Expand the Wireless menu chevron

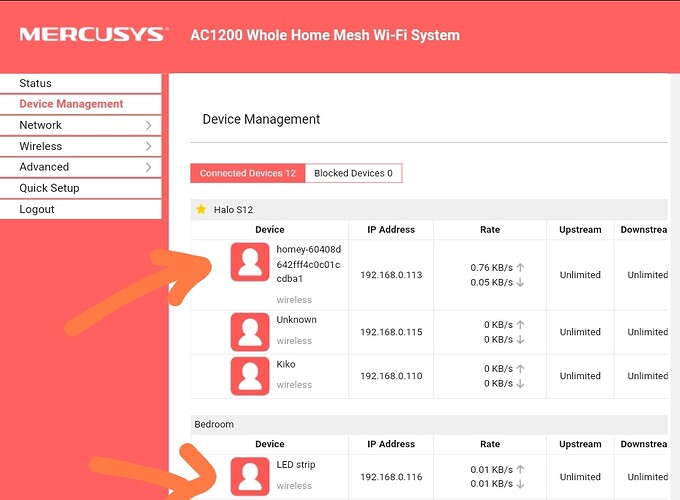click(148, 146)
